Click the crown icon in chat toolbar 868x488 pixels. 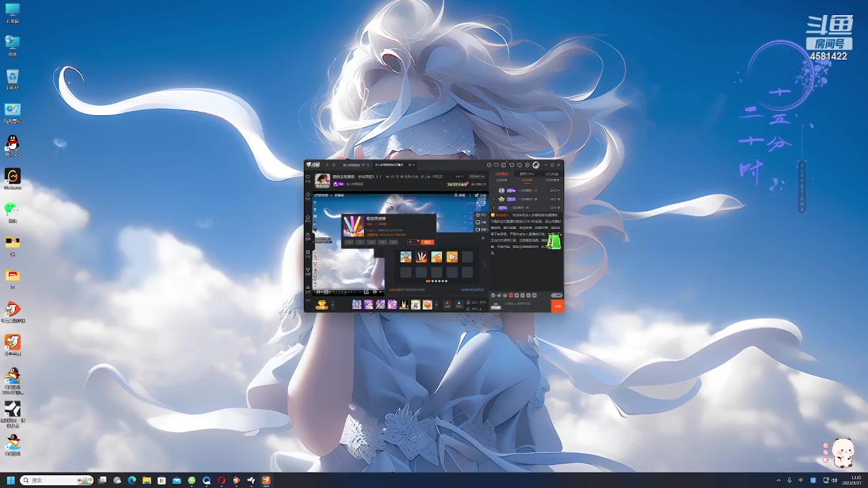[505, 296]
